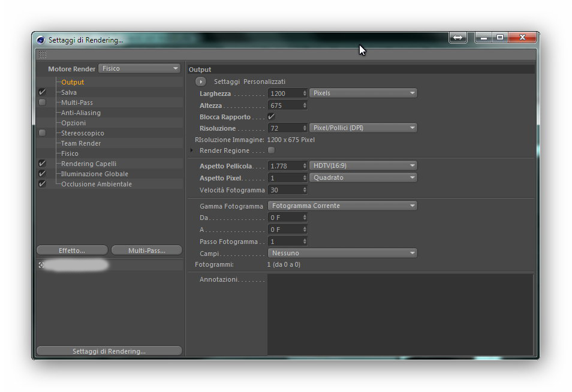
Task: Click the round arrow button beside Settaggi Personalizzati
Action: [201, 82]
